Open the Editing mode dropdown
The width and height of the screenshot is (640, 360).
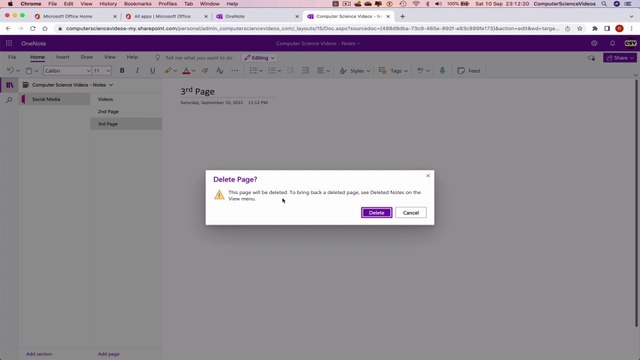pos(259,58)
